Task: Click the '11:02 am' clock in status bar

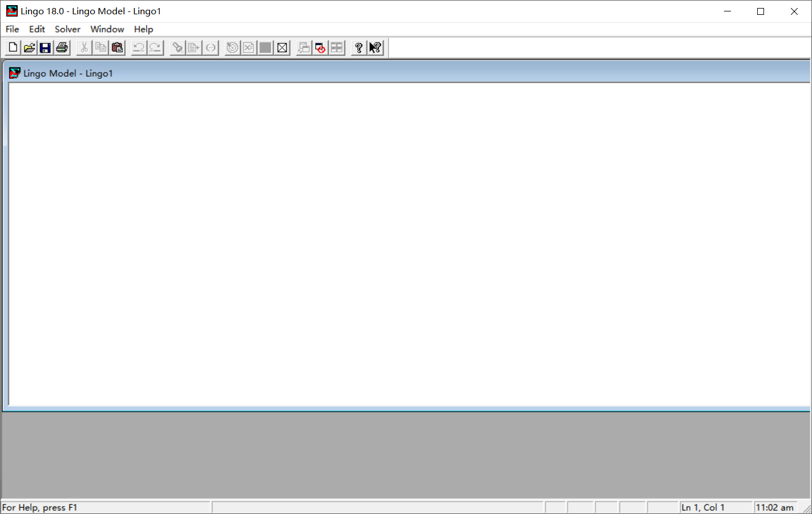Action: coord(775,507)
